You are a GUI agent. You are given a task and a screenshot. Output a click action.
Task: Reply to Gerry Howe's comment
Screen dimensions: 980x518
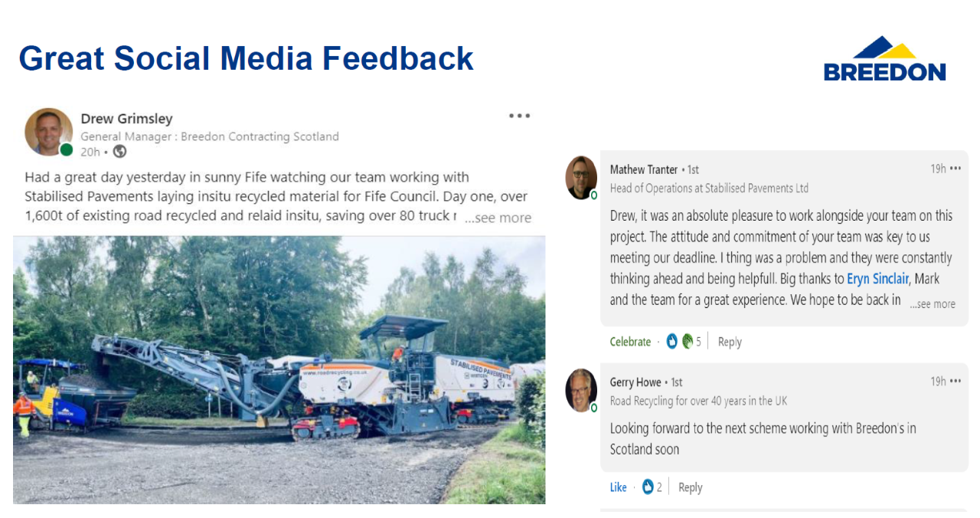pos(690,487)
